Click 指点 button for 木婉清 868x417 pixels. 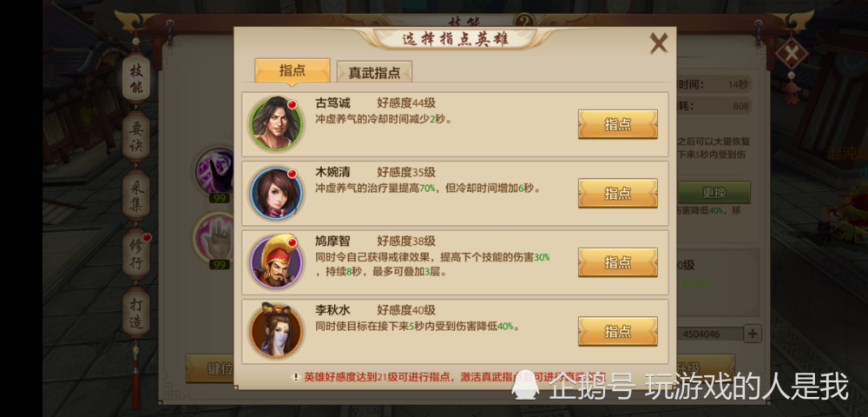(618, 193)
